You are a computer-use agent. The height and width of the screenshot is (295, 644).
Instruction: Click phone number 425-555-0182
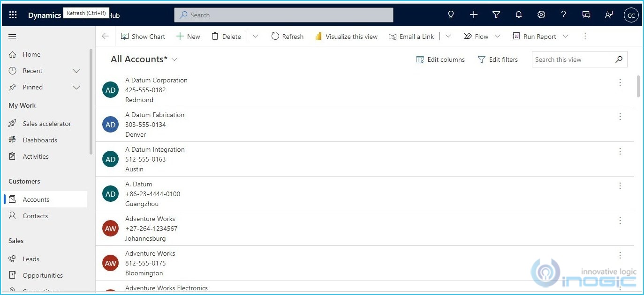click(x=145, y=90)
